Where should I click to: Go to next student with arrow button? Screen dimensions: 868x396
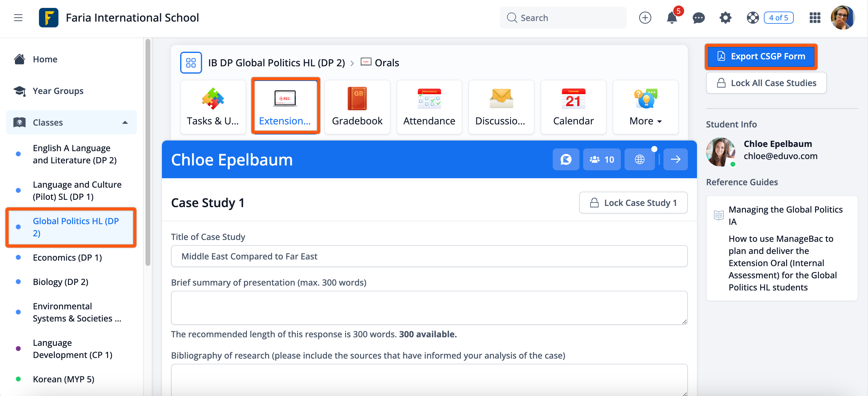pos(675,159)
